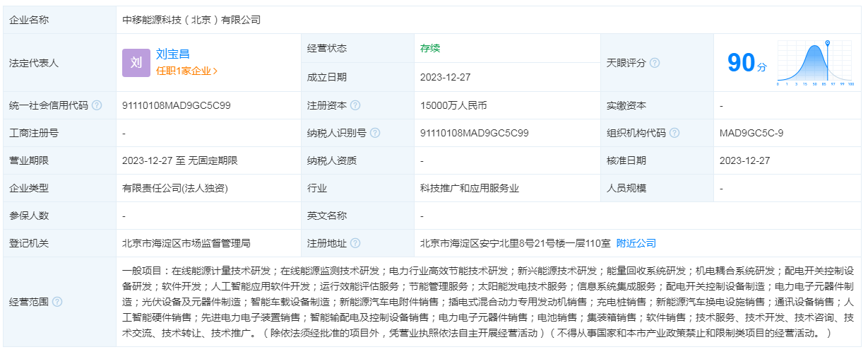This screenshot has width=868, height=352.
Task: Click the green 存续 status text
Action: click(x=430, y=49)
